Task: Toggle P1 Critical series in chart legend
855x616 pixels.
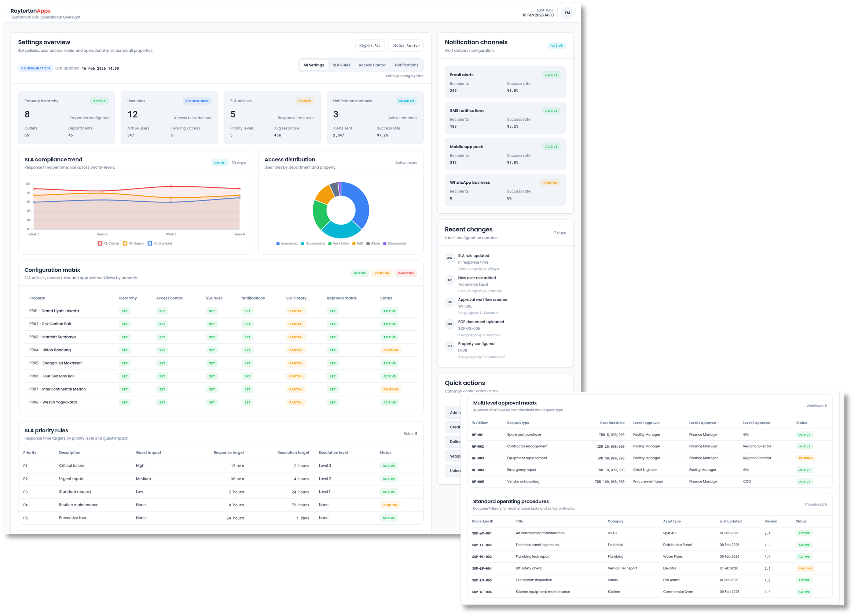Action: (108, 243)
